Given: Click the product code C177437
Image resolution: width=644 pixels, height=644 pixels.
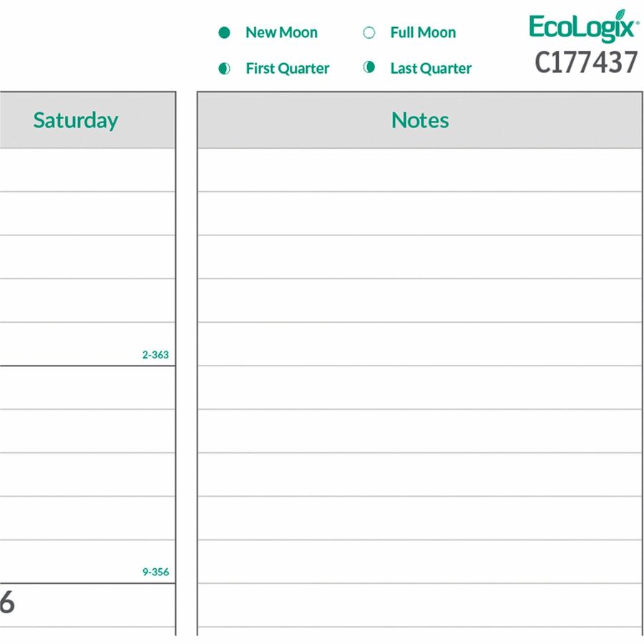Looking at the screenshot, I should click(x=586, y=62).
